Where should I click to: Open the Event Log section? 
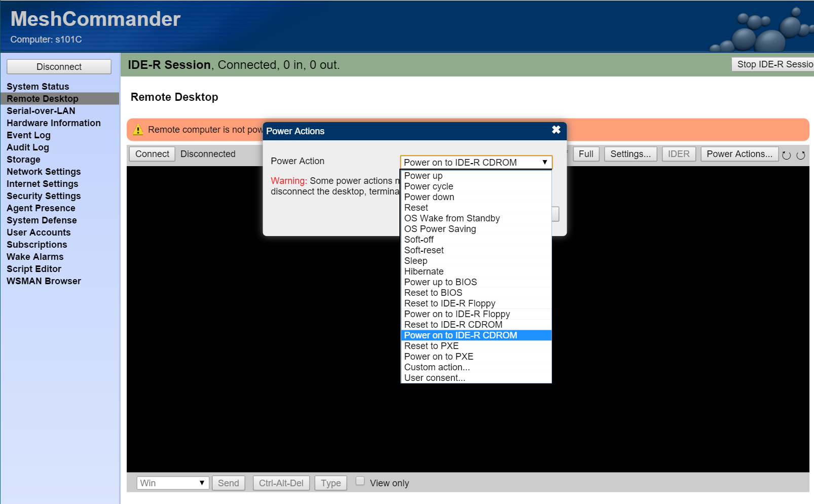point(29,135)
